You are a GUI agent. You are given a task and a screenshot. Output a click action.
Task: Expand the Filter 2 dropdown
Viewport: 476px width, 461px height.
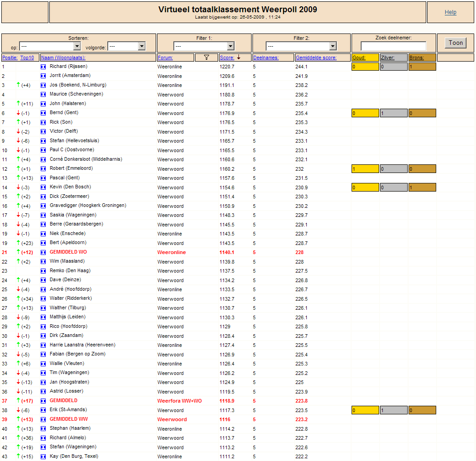tap(301, 46)
